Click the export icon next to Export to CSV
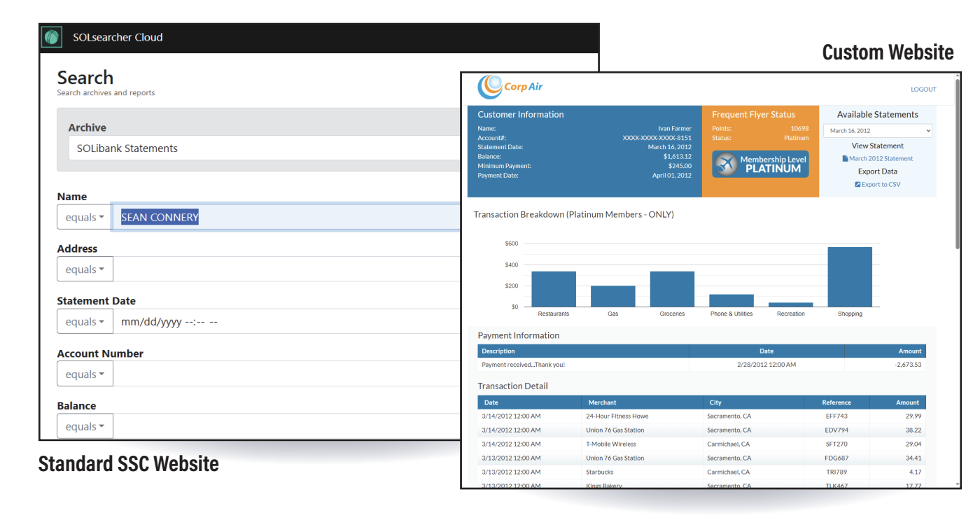The width and height of the screenshot is (980, 532). [x=857, y=184]
